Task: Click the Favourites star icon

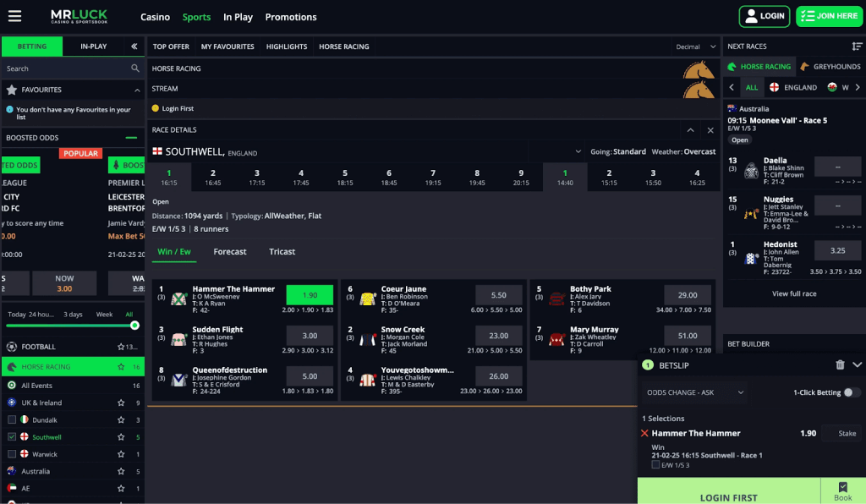Action: pos(12,90)
